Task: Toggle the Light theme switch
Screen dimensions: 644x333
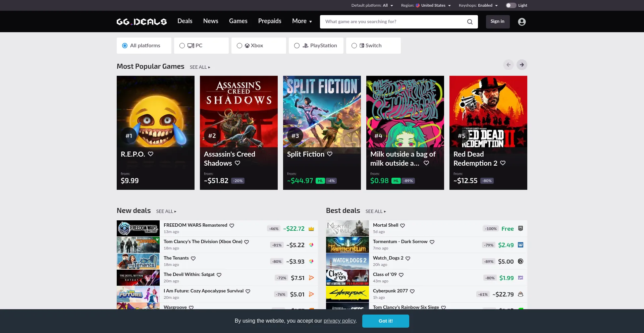Action: tap(511, 5)
